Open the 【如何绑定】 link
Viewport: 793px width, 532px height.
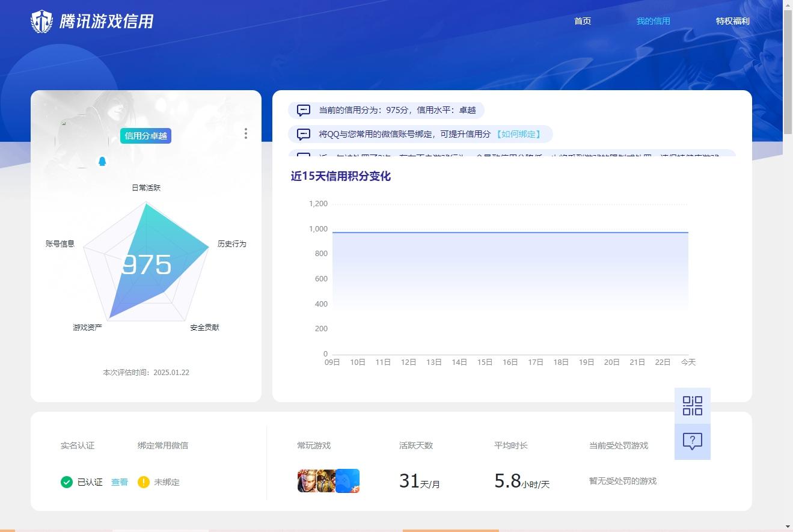[x=519, y=134]
